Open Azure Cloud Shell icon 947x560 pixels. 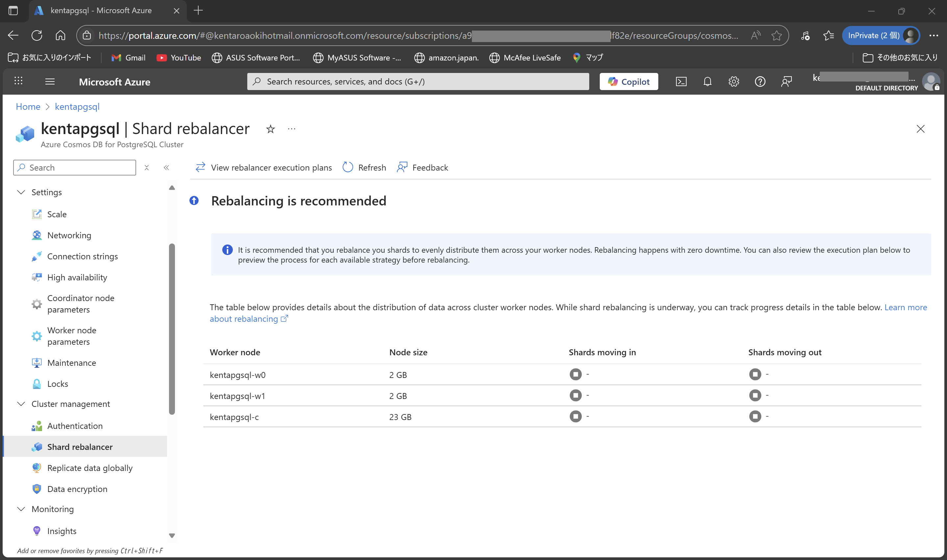[x=681, y=82]
